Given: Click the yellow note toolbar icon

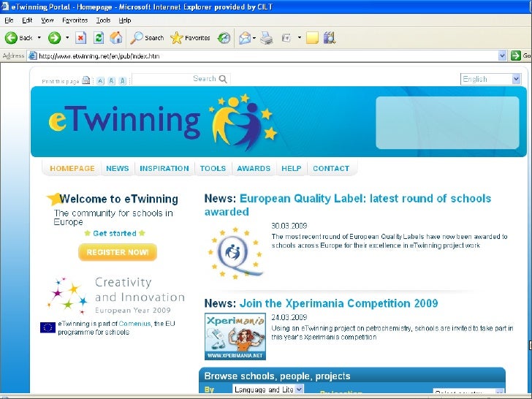Looking at the screenshot, I should point(312,38).
